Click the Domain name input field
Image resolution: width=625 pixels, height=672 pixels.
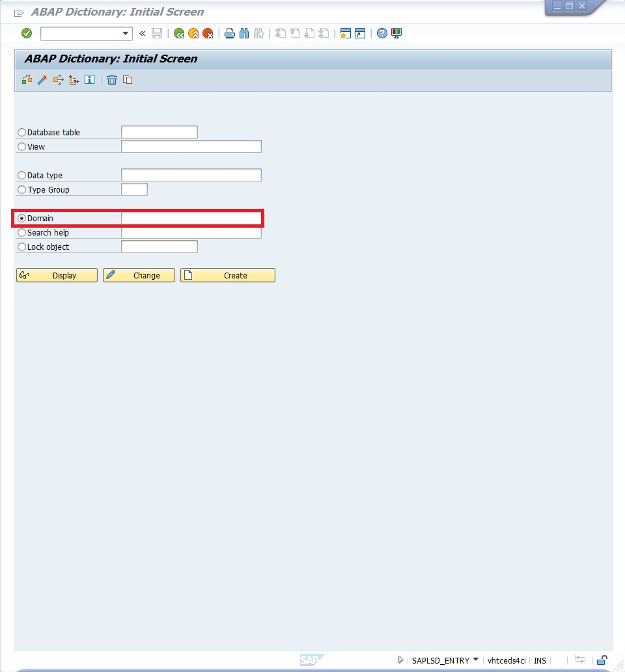(x=191, y=219)
